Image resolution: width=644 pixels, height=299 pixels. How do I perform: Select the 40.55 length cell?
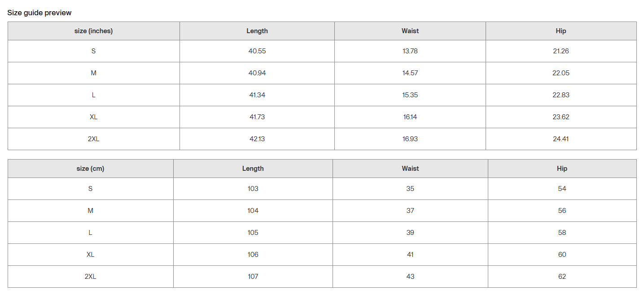[257, 51]
